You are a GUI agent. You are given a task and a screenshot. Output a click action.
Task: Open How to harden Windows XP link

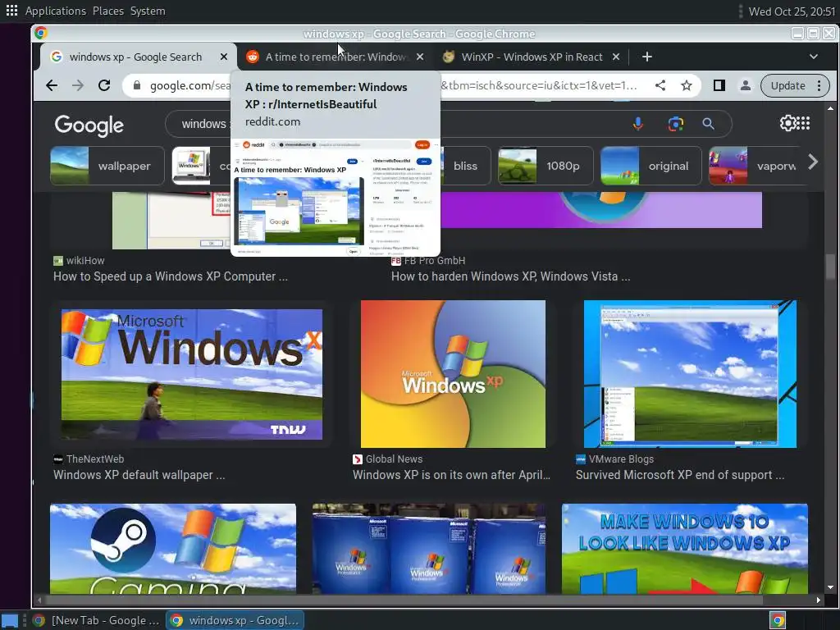510,276
